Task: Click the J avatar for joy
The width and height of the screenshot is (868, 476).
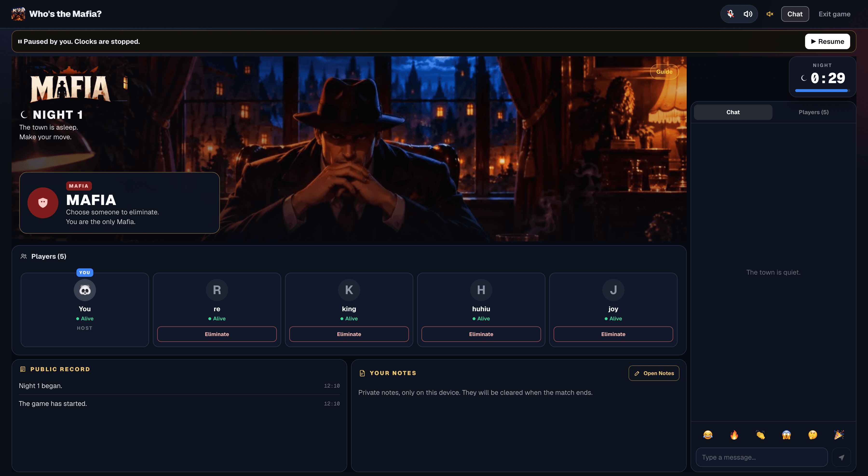Action: coord(613,290)
